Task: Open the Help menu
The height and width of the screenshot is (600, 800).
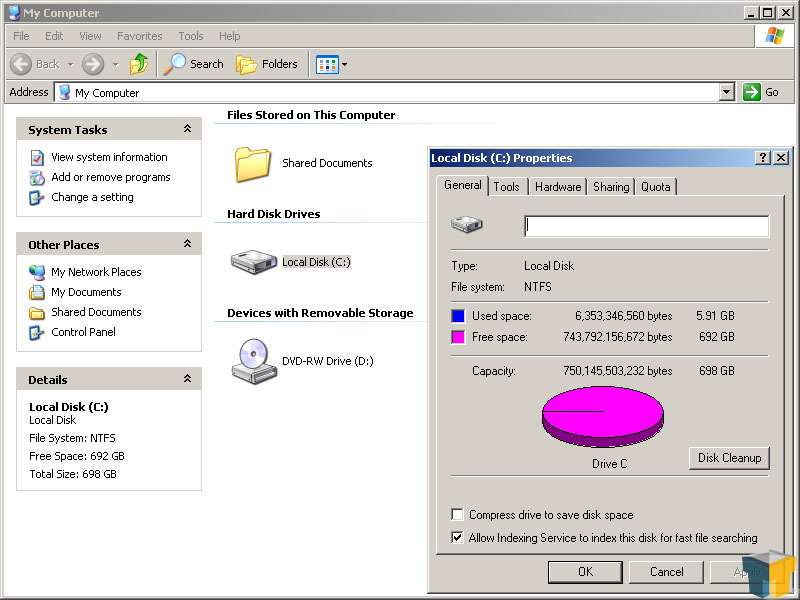Action: coord(230,36)
